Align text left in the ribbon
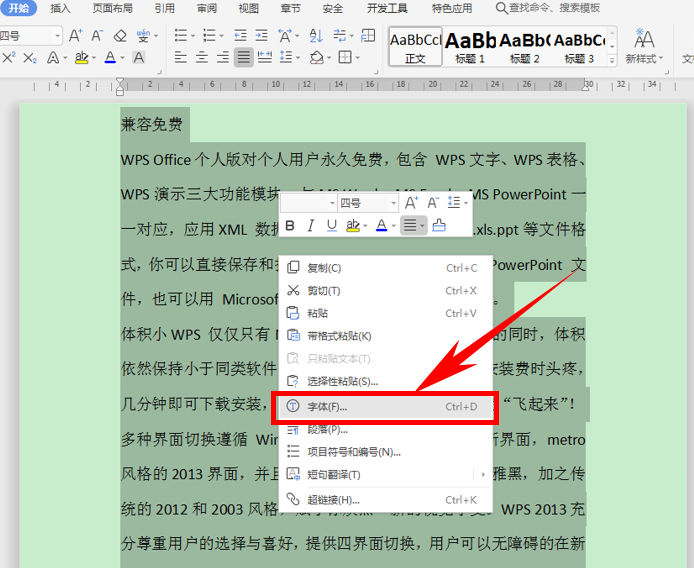The height and width of the screenshot is (568, 694). pos(181,58)
